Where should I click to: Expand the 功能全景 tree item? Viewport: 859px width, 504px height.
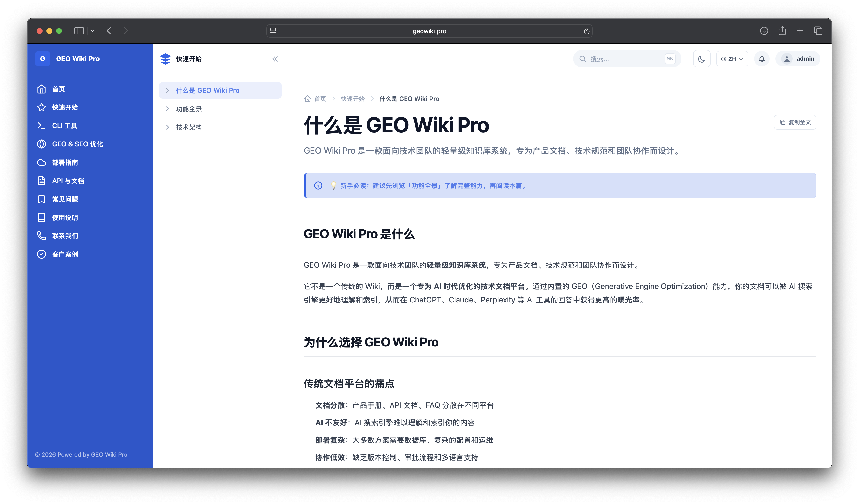220,109
